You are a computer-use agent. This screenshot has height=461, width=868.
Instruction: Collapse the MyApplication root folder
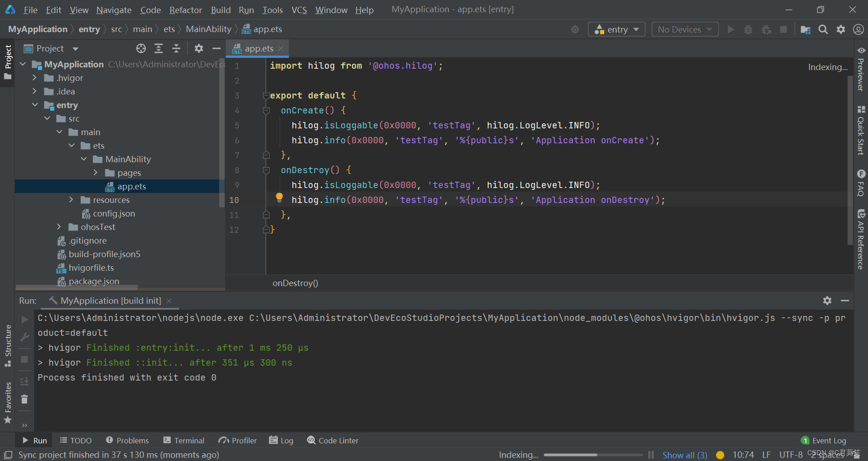click(x=23, y=64)
